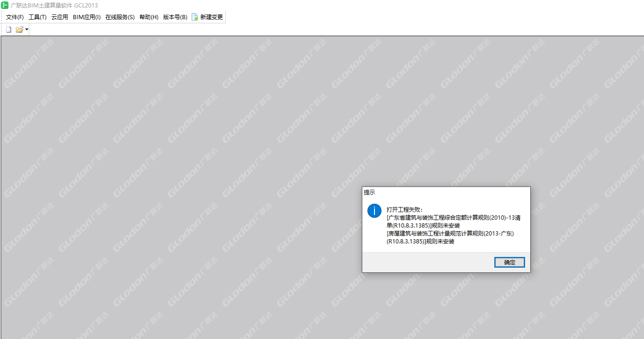This screenshot has height=339, width=644.
Task: Click the 新建变更 toolbar button
Action: coord(208,17)
